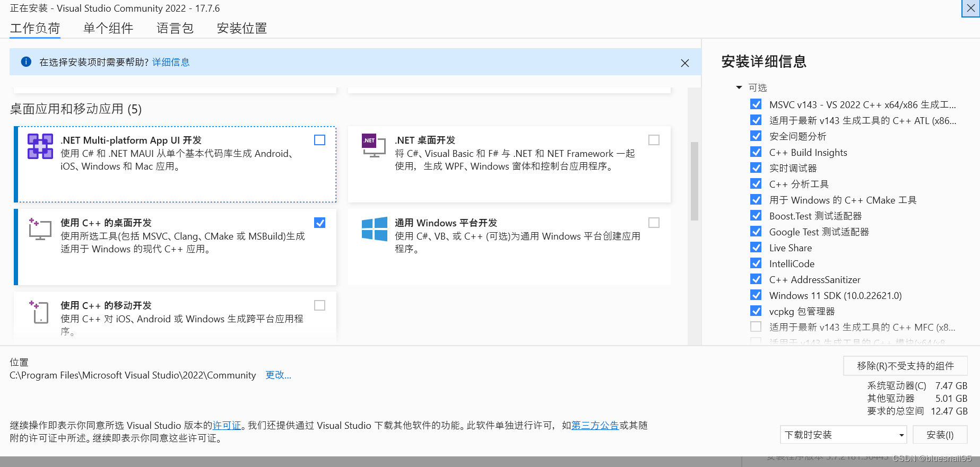Enable the .NET 桌面开发 workload checkbox
The width and height of the screenshot is (980, 467).
(654, 140)
